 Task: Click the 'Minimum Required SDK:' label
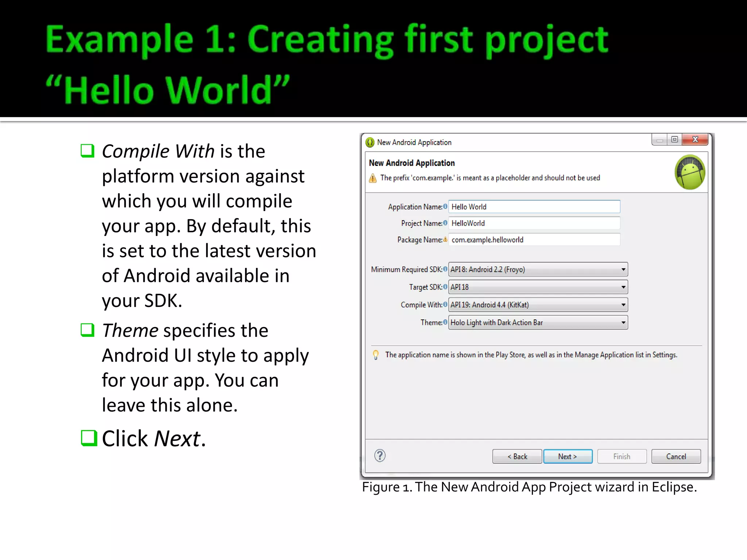pyautogui.click(x=406, y=269)
